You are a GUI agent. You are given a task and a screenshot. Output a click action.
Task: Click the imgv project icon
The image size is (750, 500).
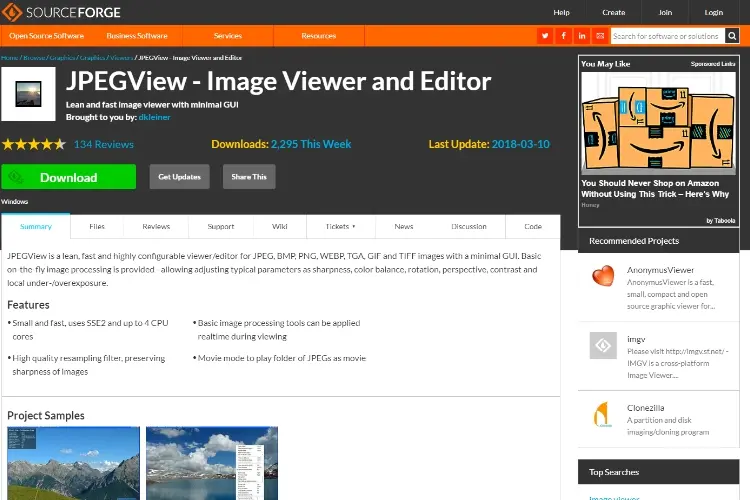pos(603,345)
